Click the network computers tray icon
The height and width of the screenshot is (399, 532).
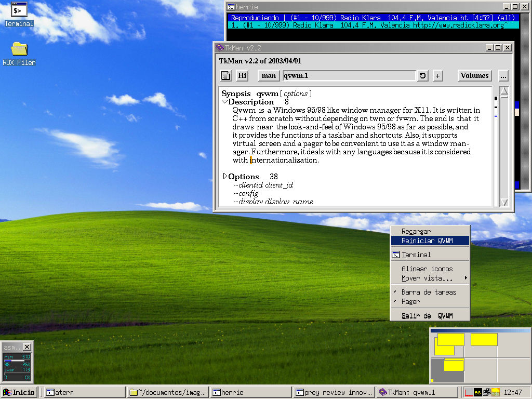(x=487, y=393)
